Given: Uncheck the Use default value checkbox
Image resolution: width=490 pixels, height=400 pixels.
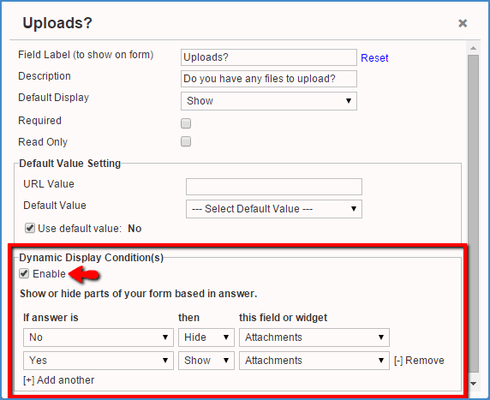Looking at the screenshot, I should pos(30,228).
